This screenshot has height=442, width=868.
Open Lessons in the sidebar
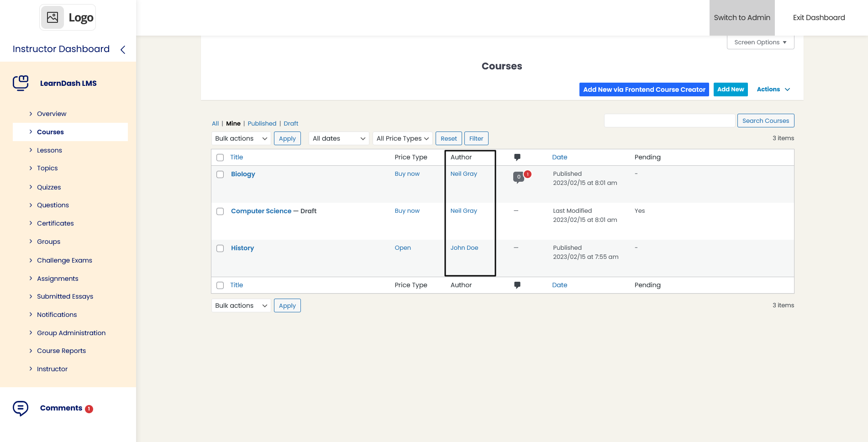[x=49, y=150]
